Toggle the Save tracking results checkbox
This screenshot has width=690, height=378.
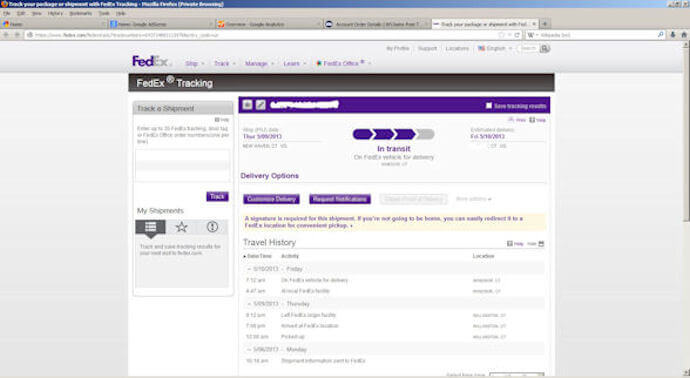(x=488, y=106)
